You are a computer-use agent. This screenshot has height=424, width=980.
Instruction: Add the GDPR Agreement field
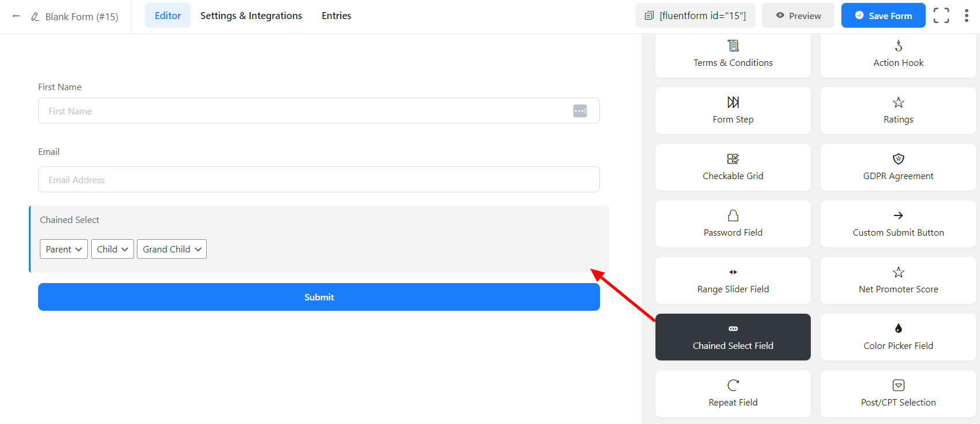pyautogui.click(x=898, y=167)
